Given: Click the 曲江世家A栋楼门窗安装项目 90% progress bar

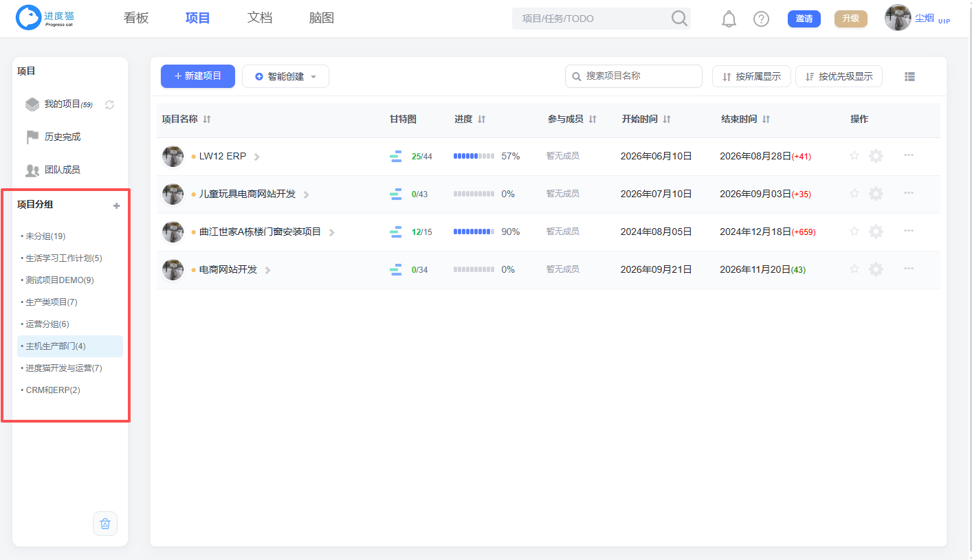Looking at the screenshot, I should click(474, 232).
